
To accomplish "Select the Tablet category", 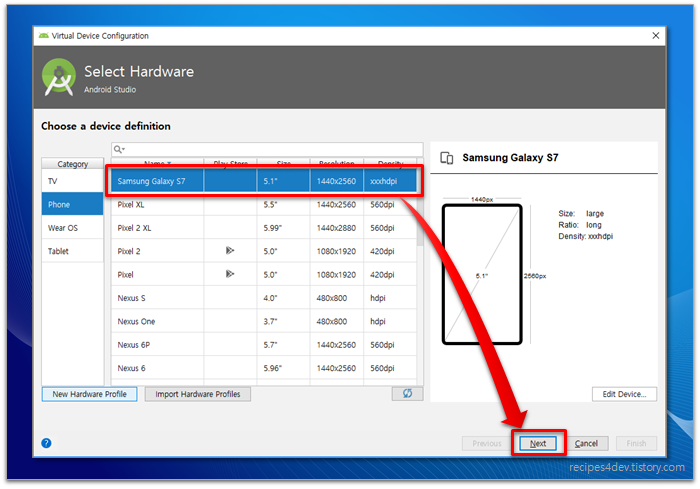I will coord(72,251).
